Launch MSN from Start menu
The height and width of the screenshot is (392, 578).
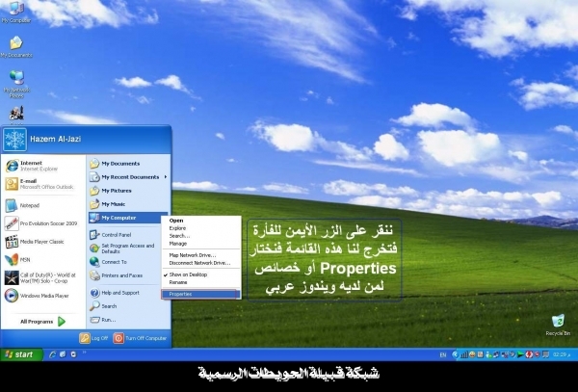[x=17, y=260]
